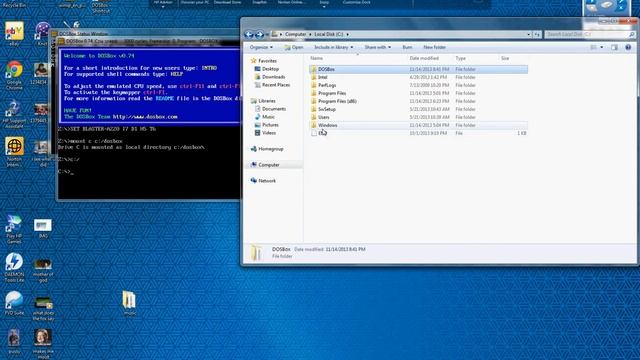This screenshot has width=640, height=360.
Task: Open the PVD Suite desktop shortcut
Action: point(14,303)
